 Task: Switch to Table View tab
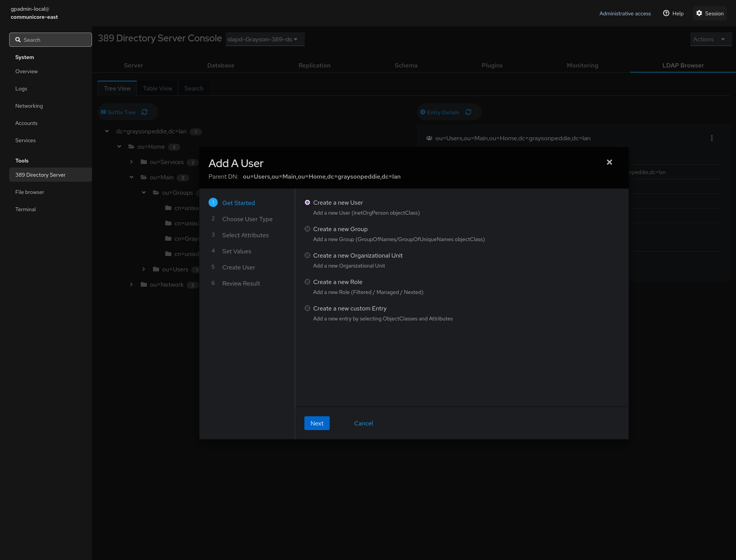click(x=158, y=88)
